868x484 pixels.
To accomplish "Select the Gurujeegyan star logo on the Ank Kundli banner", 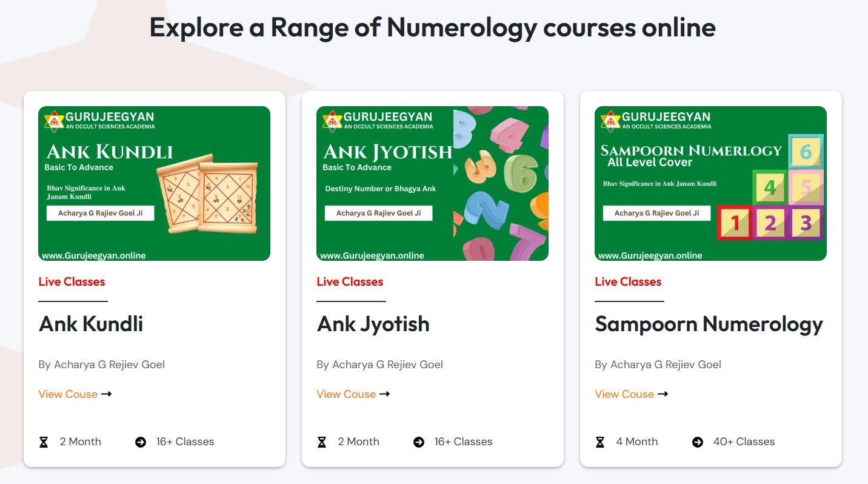I will [x=54, y=119].
